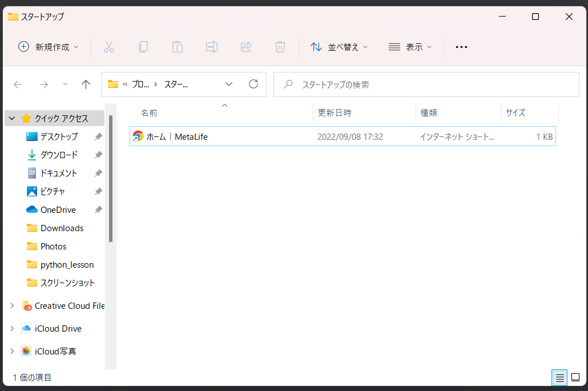Click the 2022/09/08 17:32 date cell
Screen dimensions: 588x391
pyautogui.click(x=351, y=137)
